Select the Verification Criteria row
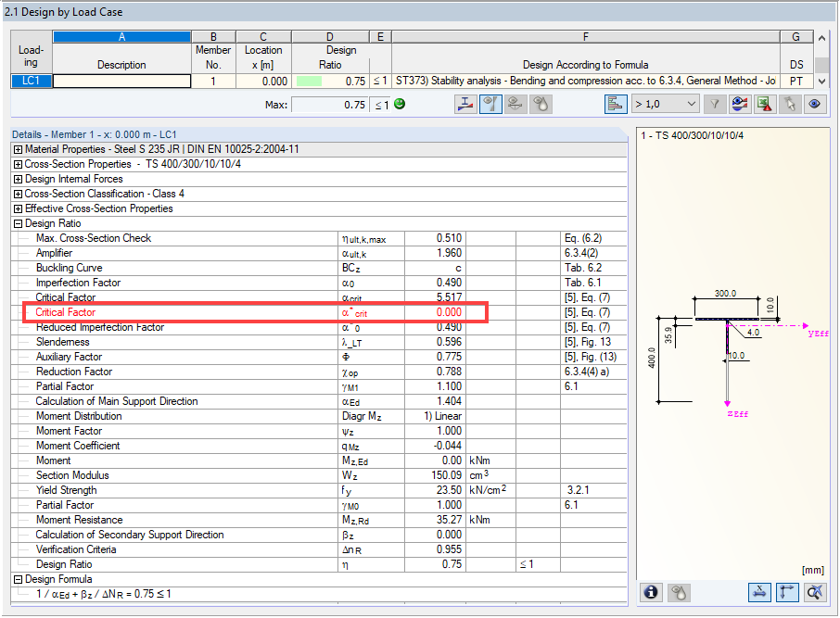The width and height of the screenshot is (840, 618). [319, 549]
